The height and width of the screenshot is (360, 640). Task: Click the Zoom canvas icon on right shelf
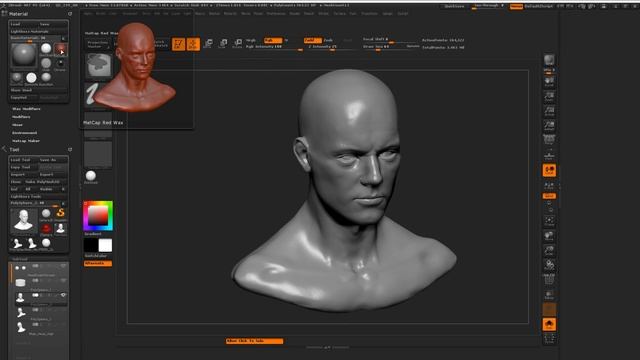[x=549, y=96]
